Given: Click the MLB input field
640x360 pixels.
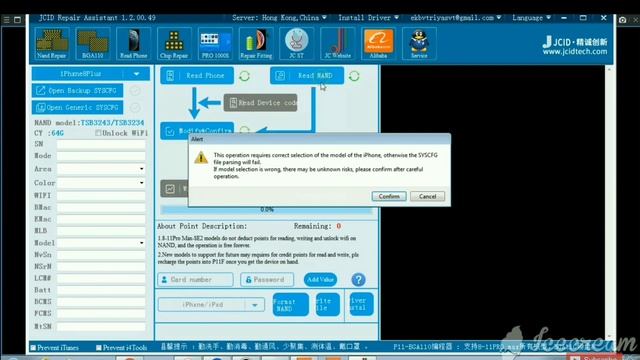Looking at the screenshot, I should 101,231.
